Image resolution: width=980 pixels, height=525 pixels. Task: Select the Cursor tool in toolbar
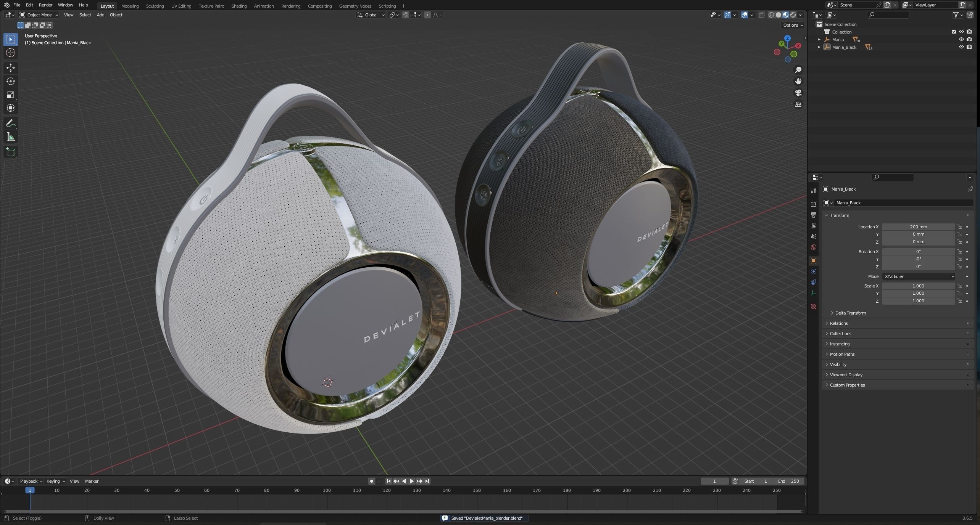coord(11,53)
